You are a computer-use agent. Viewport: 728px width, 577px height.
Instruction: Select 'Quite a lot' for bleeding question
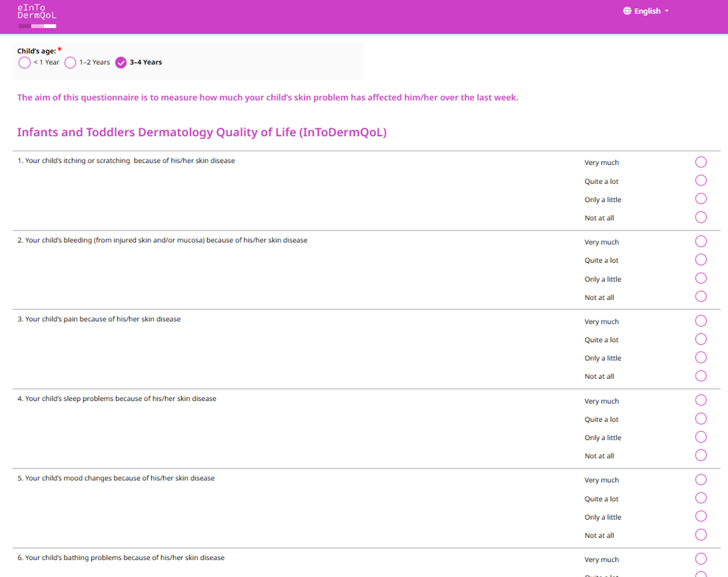click(701, 260)
